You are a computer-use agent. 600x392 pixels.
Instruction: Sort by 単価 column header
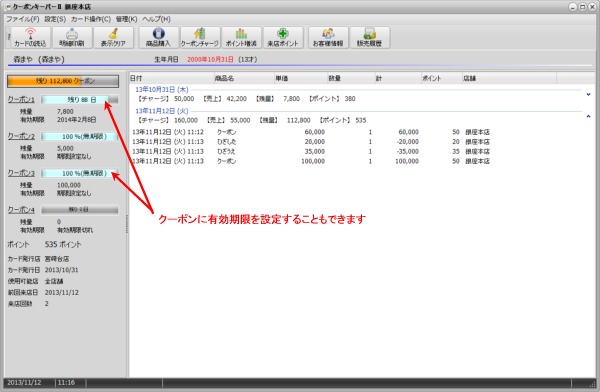click(x=301, y=78)
